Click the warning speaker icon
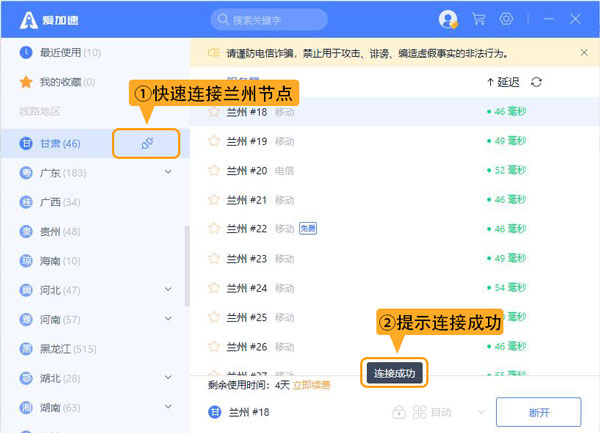600x433 pixels. [214, 52]
